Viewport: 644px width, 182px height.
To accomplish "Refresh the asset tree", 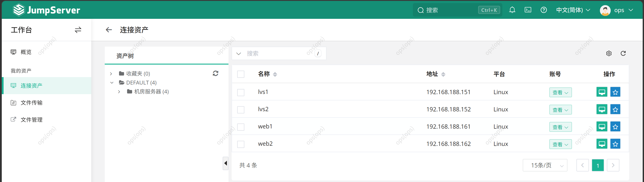I will (215, 73).
